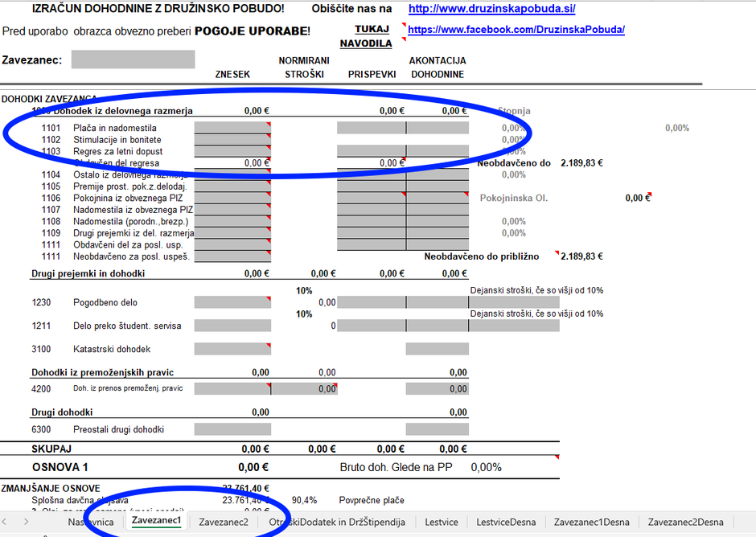
Task: Select the amount cell for 1230 Pogodbeno delo
Action: tap(232, 302)
